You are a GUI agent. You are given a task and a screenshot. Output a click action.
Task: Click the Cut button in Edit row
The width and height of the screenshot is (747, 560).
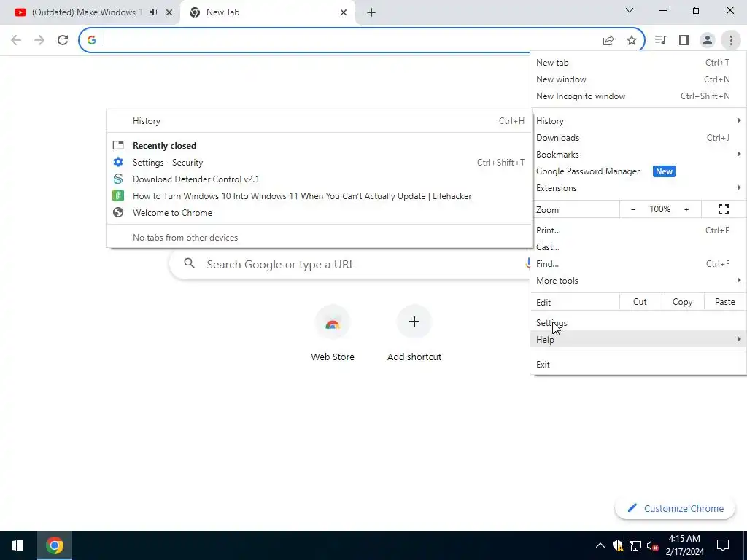640,302
